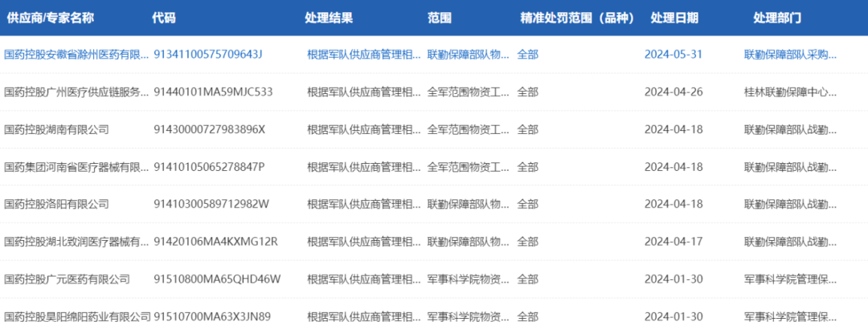Click 全军范围物资工... in 国药控股湖南有限公司 row
Viewport: 868px width, 334px height.
click(x=469, y=129)
